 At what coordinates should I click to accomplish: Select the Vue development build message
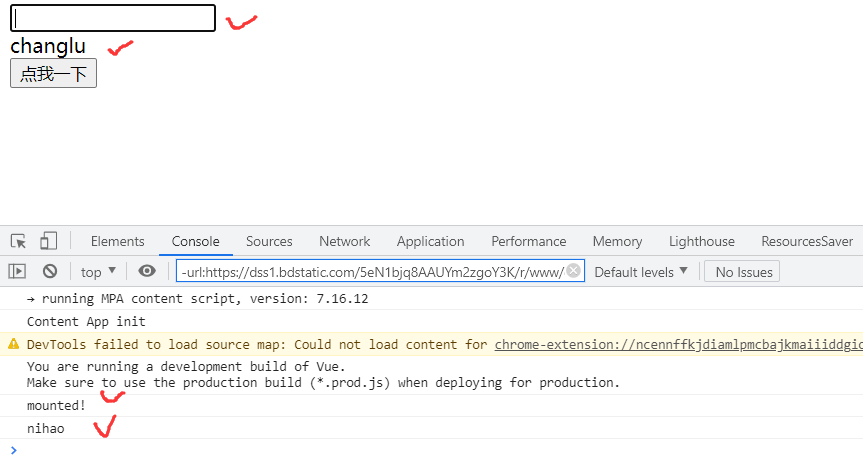pos(323,375)
